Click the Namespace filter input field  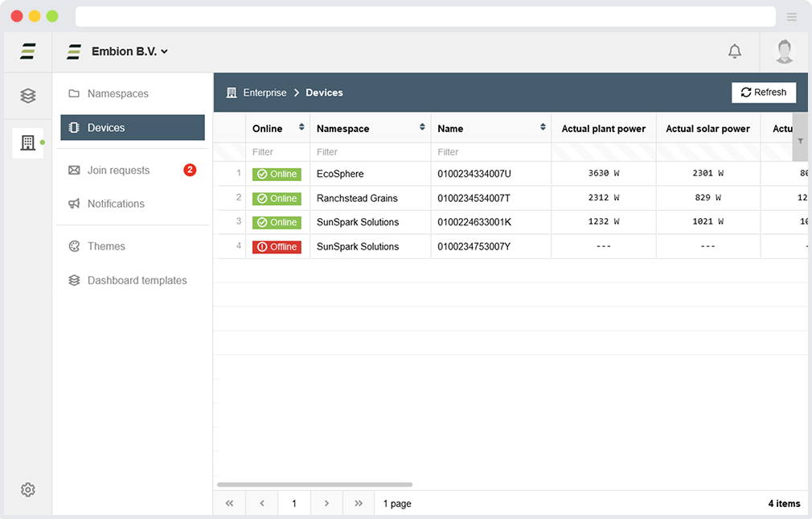pyautogui.click(x=370, y=152)
